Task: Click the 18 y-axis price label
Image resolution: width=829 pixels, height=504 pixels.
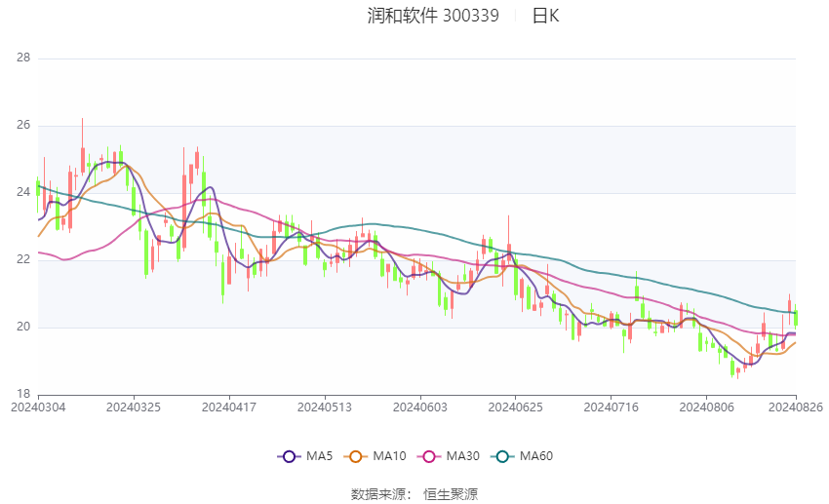Action: [23, 394]
